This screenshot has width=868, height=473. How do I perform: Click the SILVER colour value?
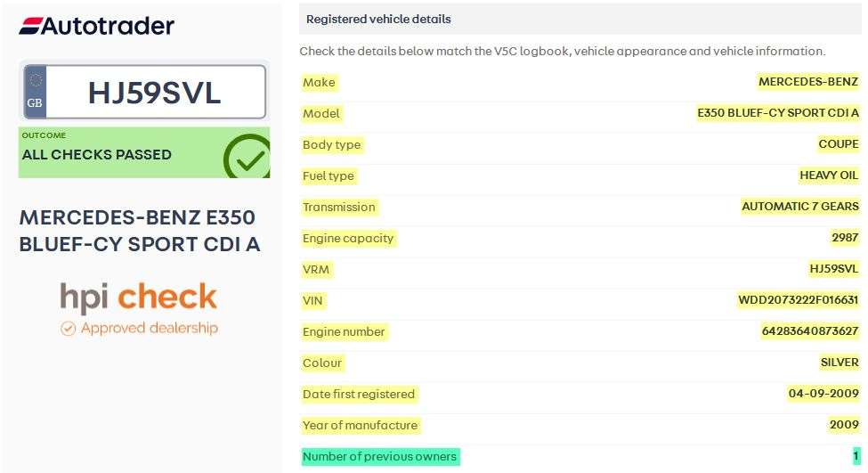coord(840,363)
